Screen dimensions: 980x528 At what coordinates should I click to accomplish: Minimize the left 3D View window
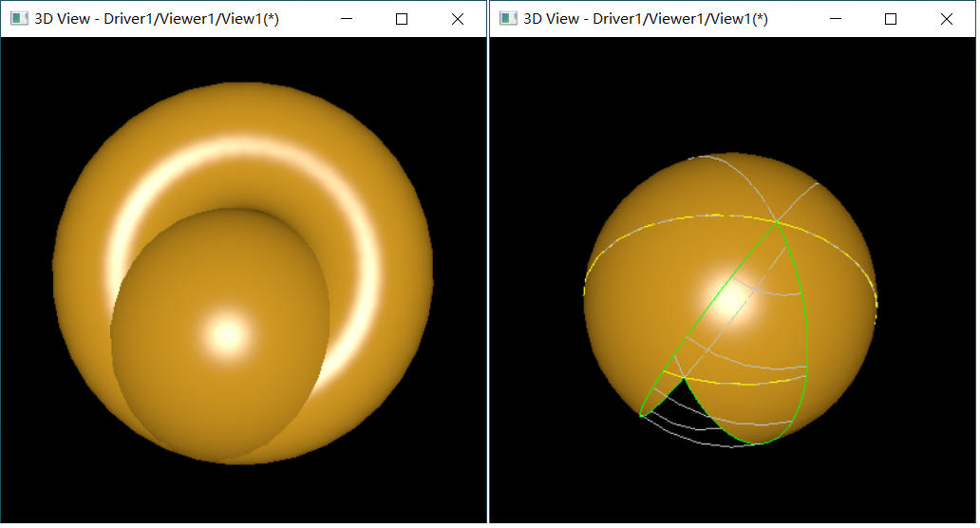(x=347, y=19)
